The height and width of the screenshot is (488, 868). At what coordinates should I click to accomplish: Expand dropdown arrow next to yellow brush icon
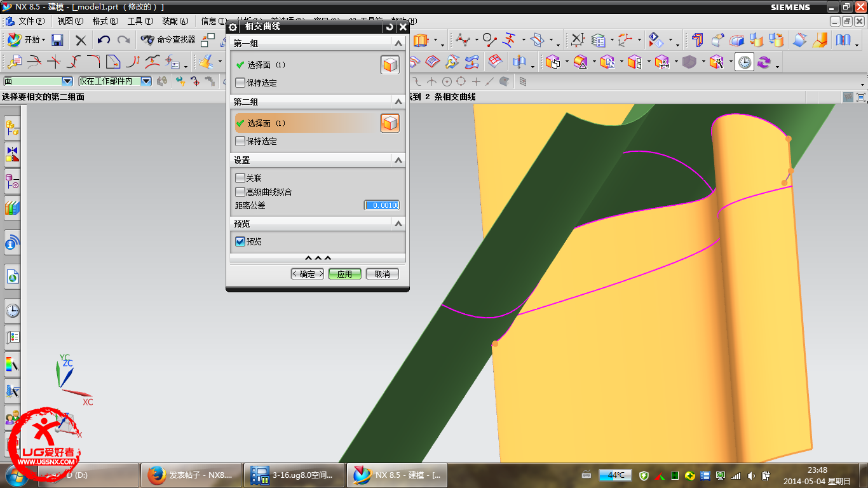point(220,62)
